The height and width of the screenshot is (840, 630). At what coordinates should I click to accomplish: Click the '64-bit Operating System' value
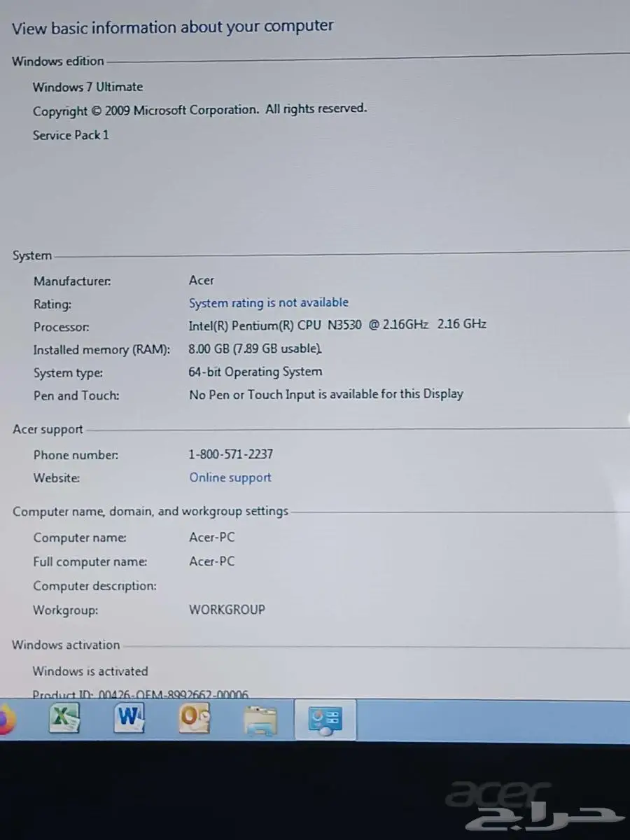pos(255,372)
